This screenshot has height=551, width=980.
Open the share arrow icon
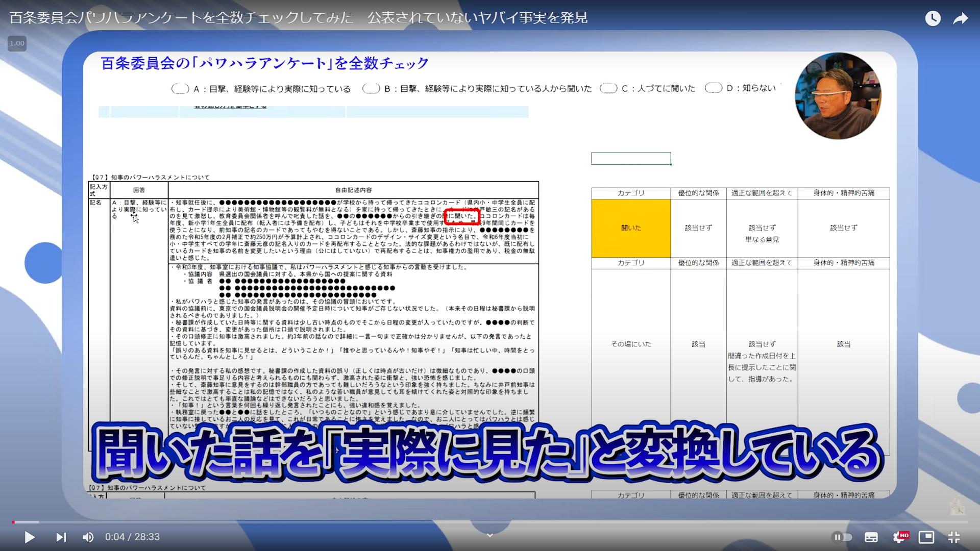[961, 18]
